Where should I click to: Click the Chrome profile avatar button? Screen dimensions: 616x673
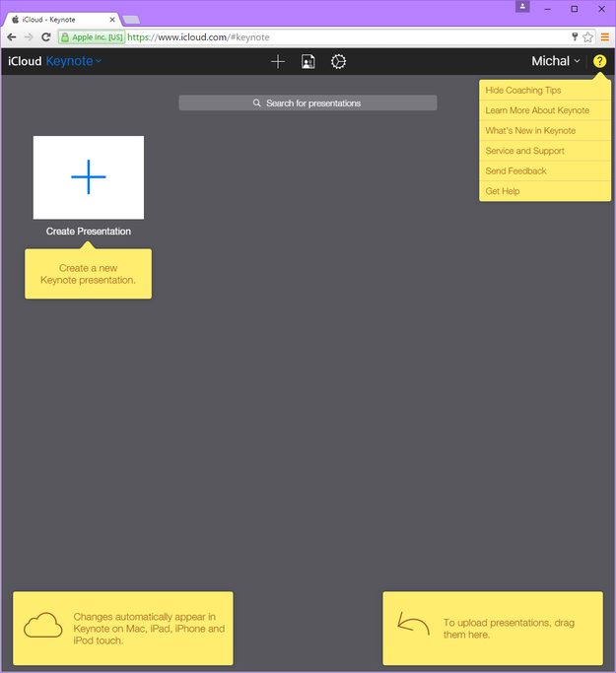[x=522, y=7]
